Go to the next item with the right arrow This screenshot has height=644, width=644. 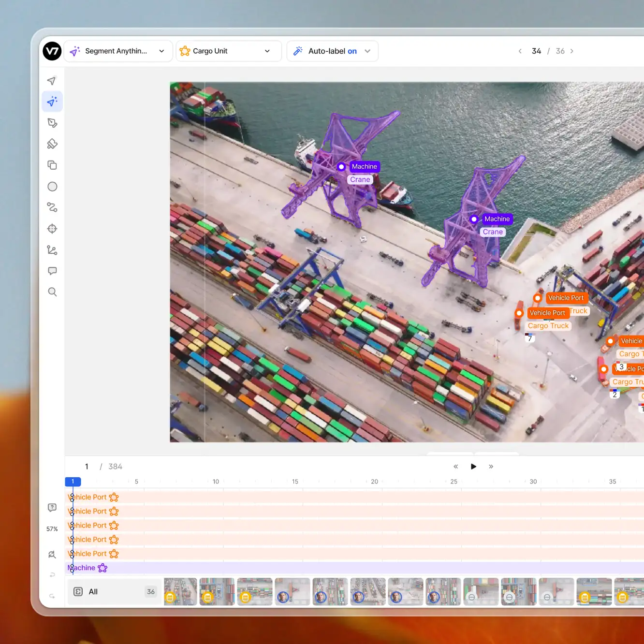click(x=572, y=51)
